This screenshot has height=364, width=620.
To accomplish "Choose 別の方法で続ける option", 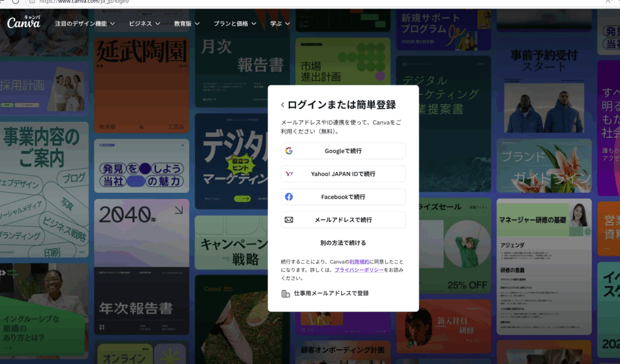I will coord(343,243).
